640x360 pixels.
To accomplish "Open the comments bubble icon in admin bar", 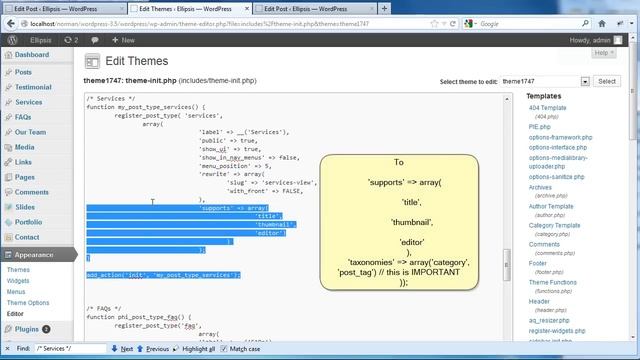I will coord(95,40).
